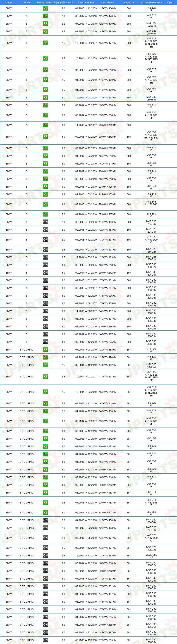Viewport: 177px width, 644px height.
Task: Click petrol icon in E60 5.0 S85 B50 row
Action: coord(45,214)
